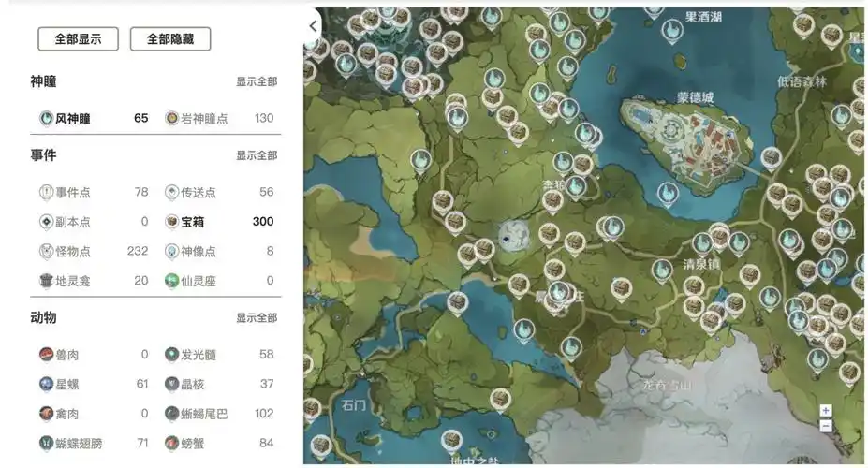Toggle 怪物点 markers
868x468 pixels.
click(x=93, y=251)
